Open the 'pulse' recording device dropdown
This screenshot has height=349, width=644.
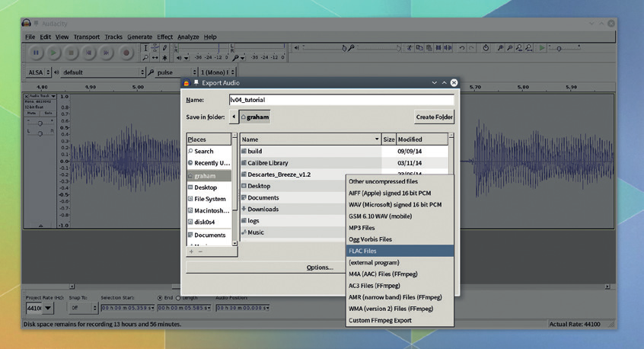coord(175,72)
